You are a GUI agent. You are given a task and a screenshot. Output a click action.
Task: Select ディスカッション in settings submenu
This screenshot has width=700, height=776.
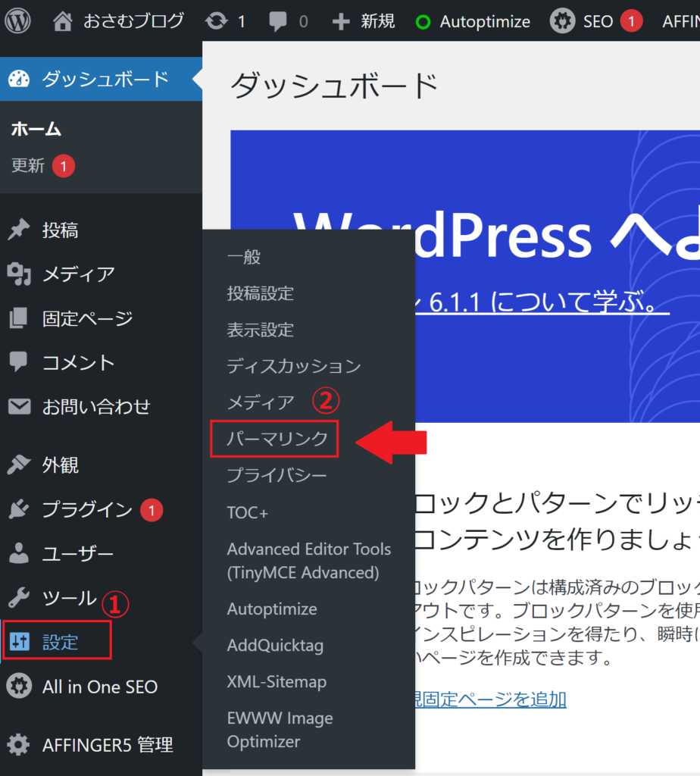tap(295, 366)
